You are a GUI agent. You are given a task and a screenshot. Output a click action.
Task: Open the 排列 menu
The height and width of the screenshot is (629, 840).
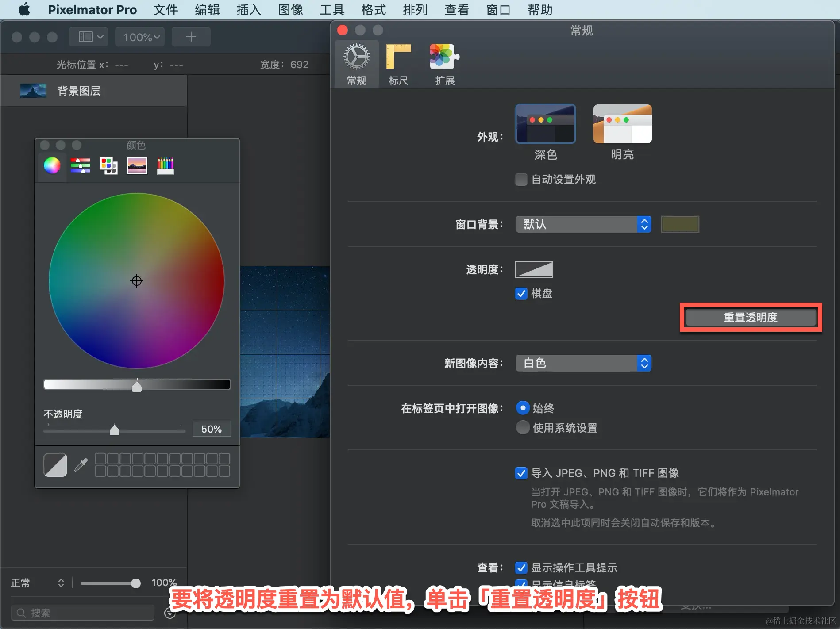(x=415, y=10)
